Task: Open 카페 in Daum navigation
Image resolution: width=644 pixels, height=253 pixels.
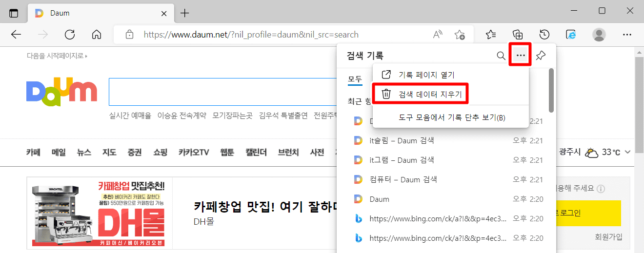Action: (x=33, y=153)
